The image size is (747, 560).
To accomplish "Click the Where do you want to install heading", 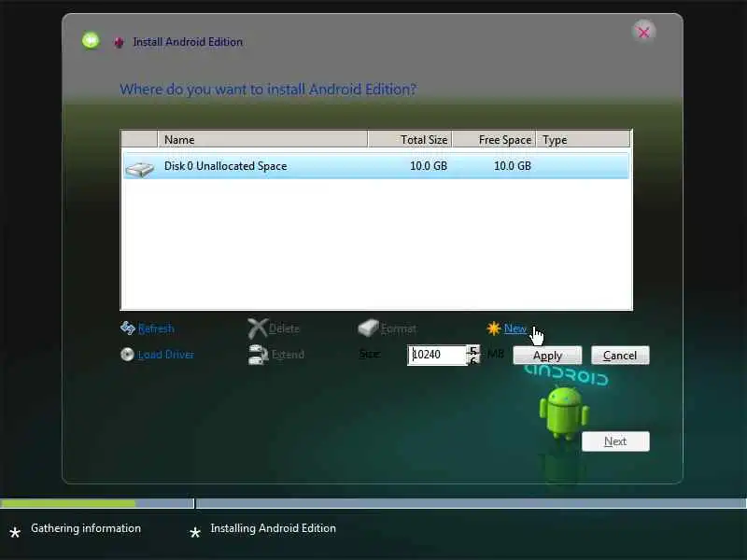I will click(268, 90).
